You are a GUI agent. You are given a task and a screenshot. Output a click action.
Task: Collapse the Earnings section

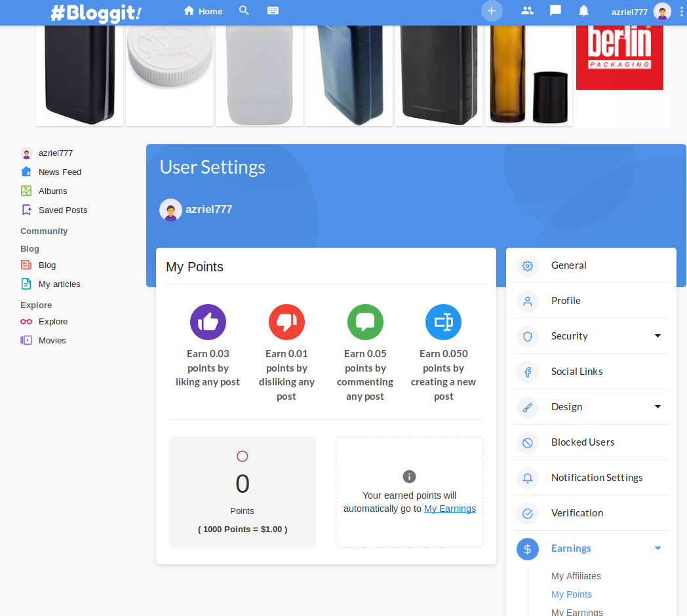[658, 549]
